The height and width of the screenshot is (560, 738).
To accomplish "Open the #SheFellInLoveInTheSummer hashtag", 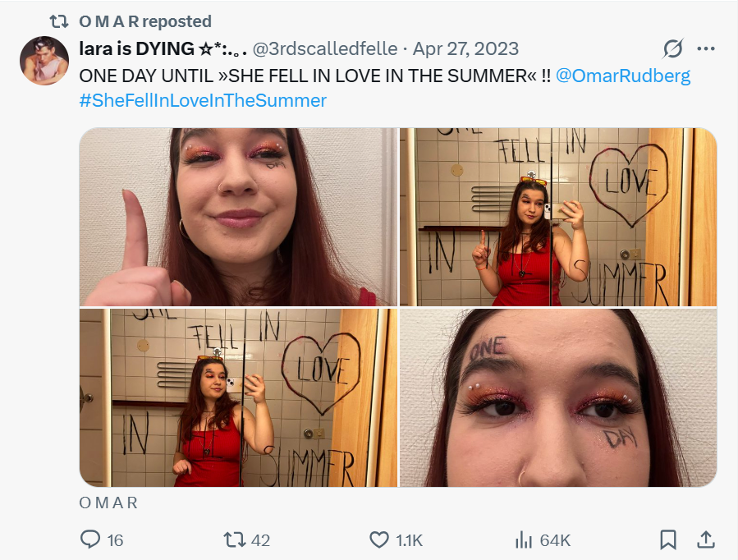I will click(x=203, y=100).
